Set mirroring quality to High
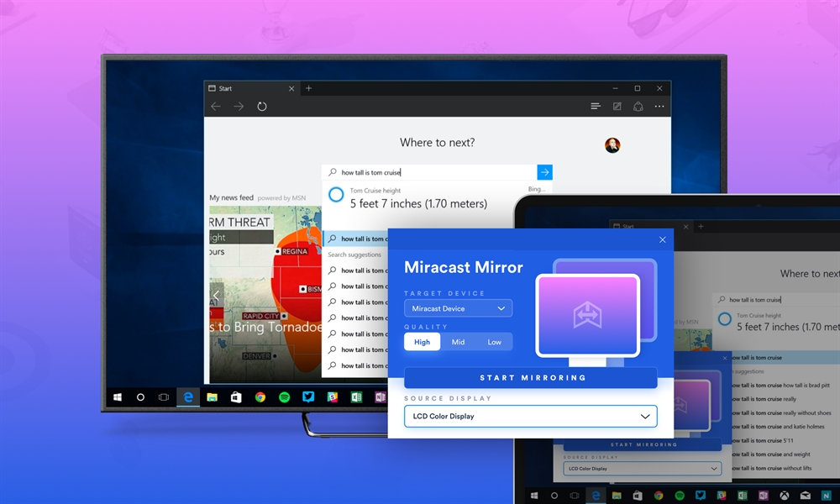This screenshot has height=504, width=840. (x=422, y=341)
